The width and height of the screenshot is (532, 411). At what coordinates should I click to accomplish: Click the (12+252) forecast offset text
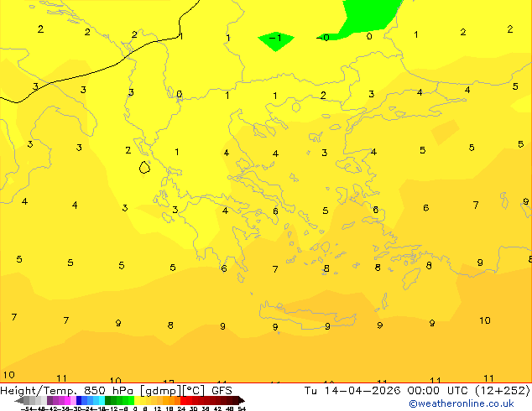[503, 391]
